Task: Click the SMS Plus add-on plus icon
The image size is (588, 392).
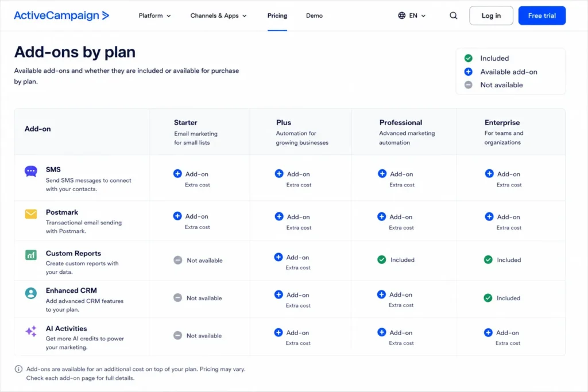Action: tap(279, 173)
